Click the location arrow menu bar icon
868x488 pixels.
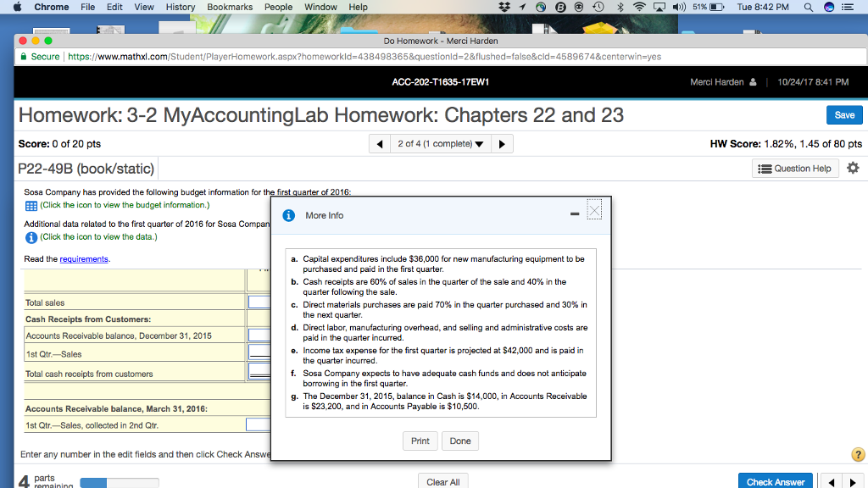[x=522, y=7]
